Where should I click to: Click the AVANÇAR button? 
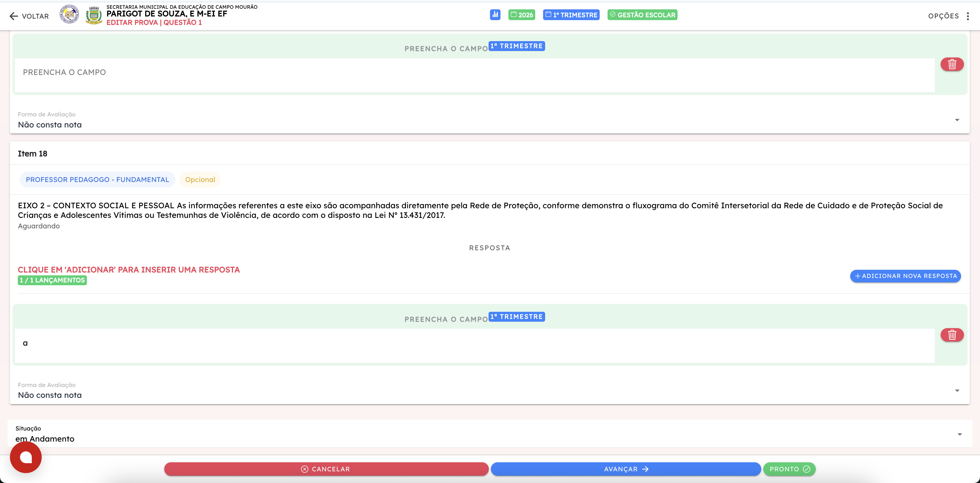pyautogui.click(x=626, y=469)
